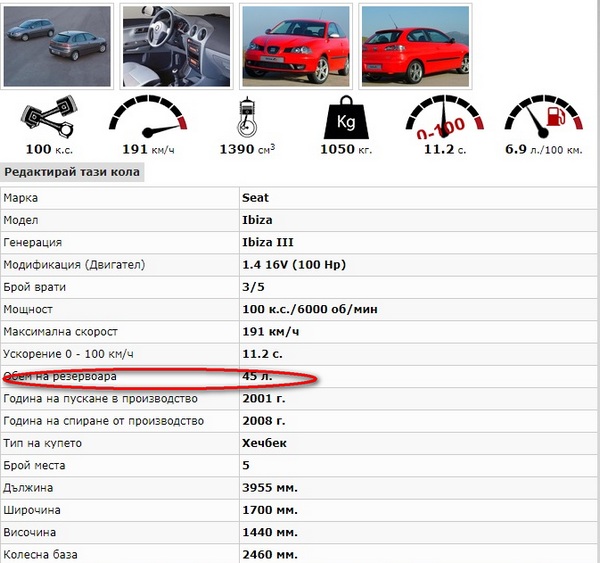Click the '100 к.с./6000 об/мин' value
The image size is (600, 563).
[310, 309]
